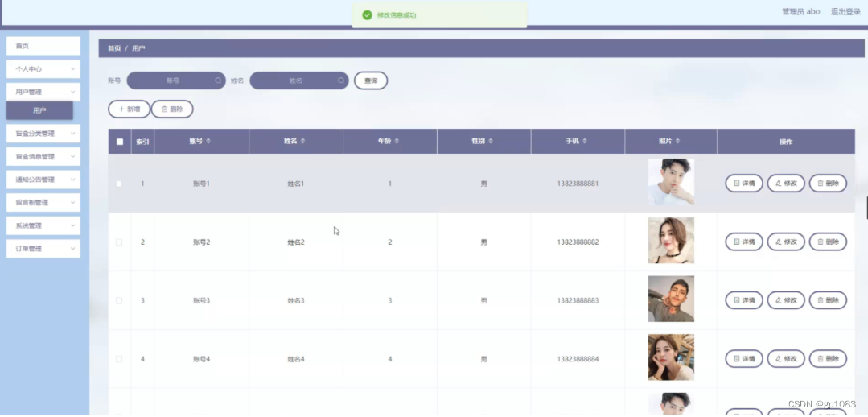Click 删除 for row 账号1
This screenshot has height=417, width=868.
[828, 184]
